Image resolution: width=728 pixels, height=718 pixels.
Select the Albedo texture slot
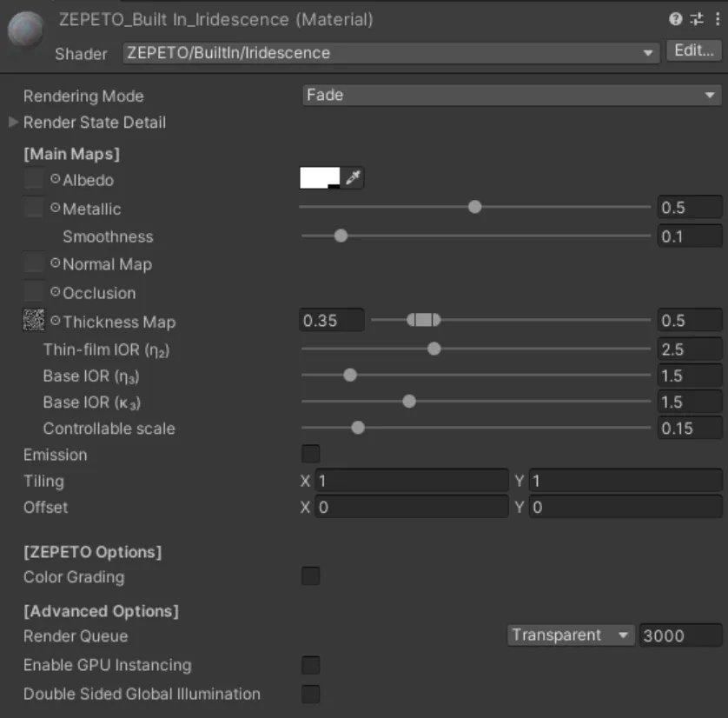[34, 179]
